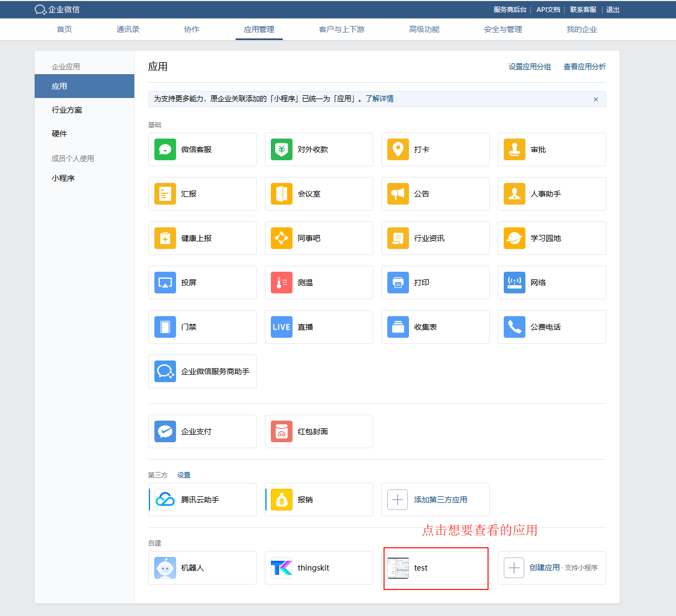Dismiss the notice banner
This screenshot has width=676, height=616.
click(596, 99)
